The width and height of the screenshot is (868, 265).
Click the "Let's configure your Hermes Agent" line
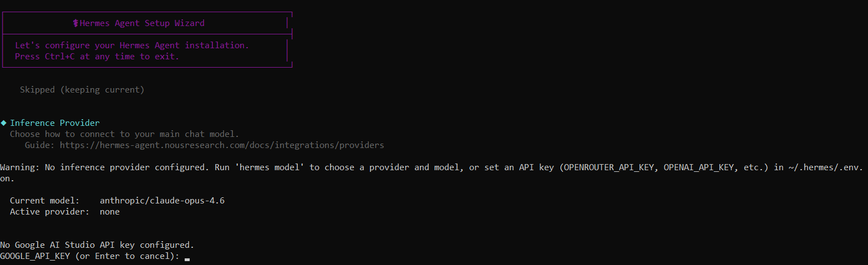pyautogui.click(x=132, y=45)
